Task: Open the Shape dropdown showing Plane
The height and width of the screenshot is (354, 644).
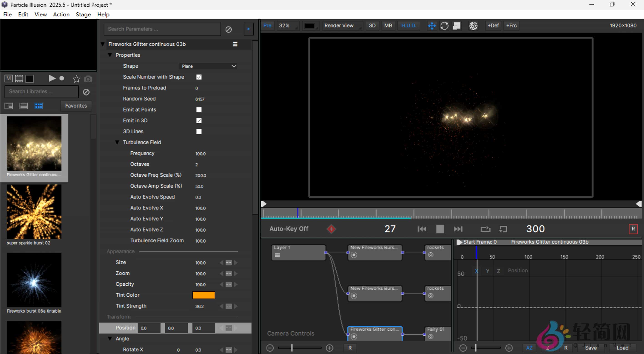Action: (x=208, y=66)
